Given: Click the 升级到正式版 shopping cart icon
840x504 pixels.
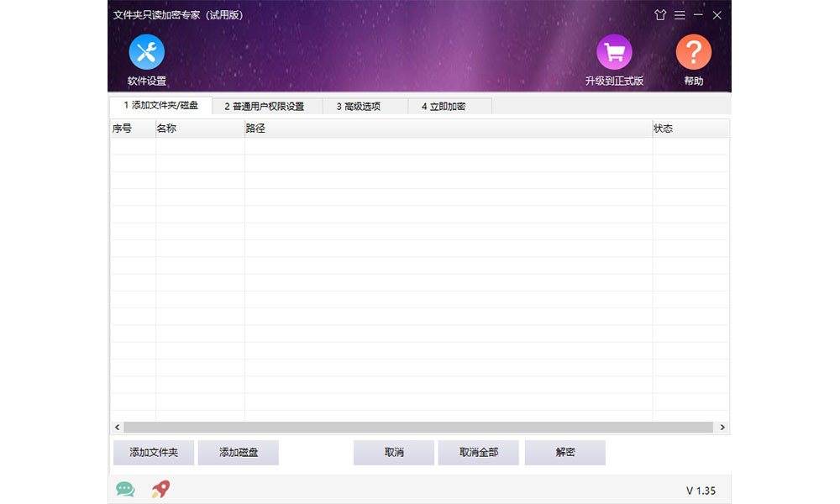Looking at the screenshot, I should 614,52.
